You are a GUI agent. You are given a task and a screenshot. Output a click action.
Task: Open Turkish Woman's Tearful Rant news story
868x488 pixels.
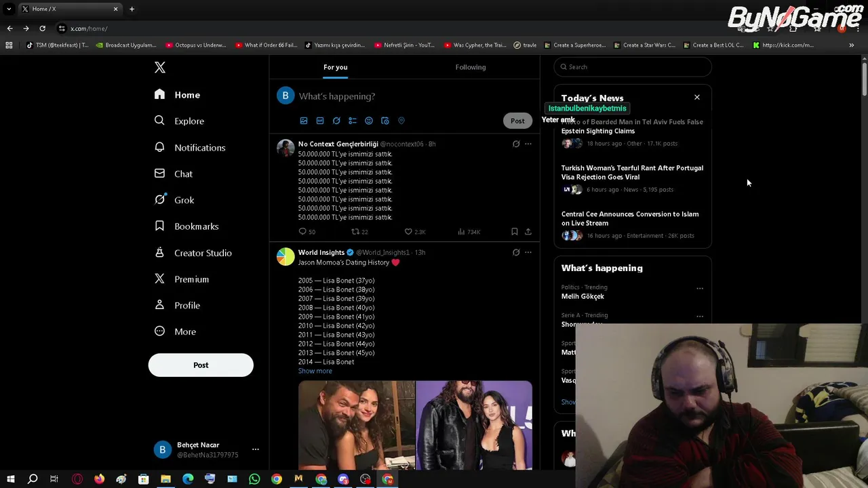pos(632,172)
